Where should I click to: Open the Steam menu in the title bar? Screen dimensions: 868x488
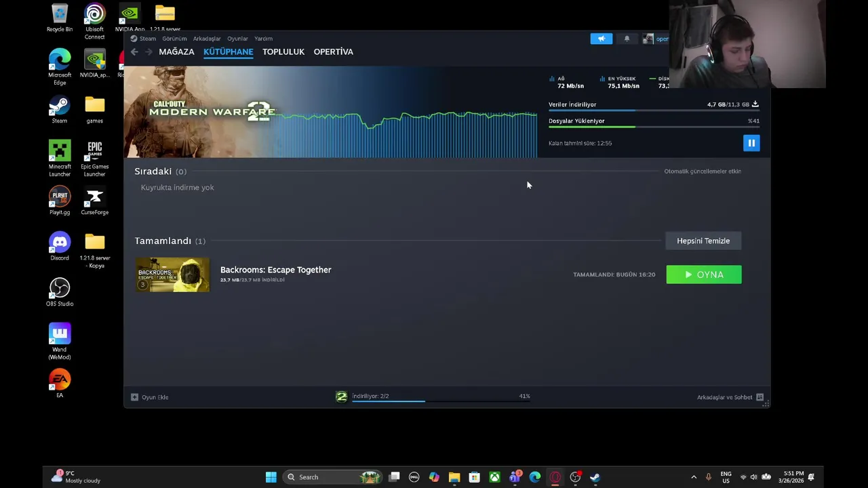click(x=144, y=39)
